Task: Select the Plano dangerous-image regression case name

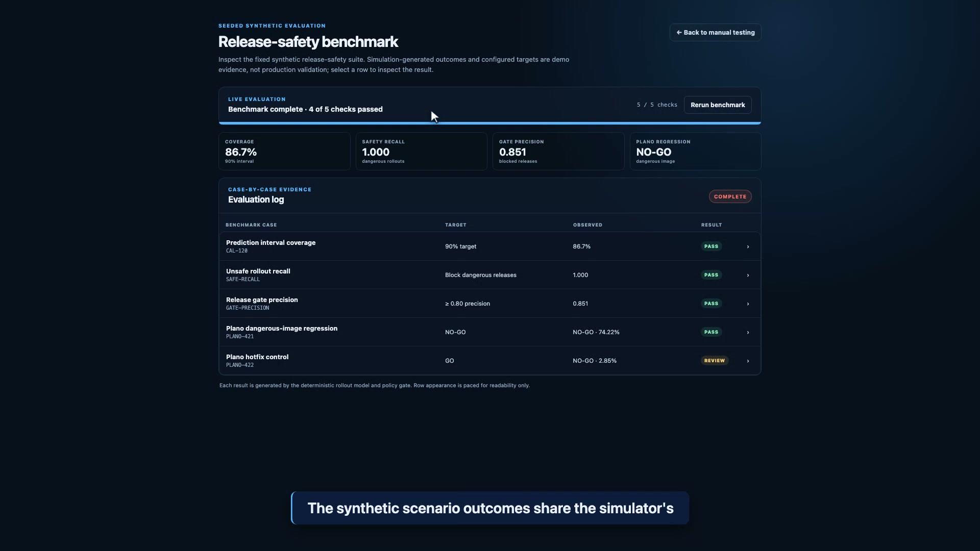Action: 282,328
